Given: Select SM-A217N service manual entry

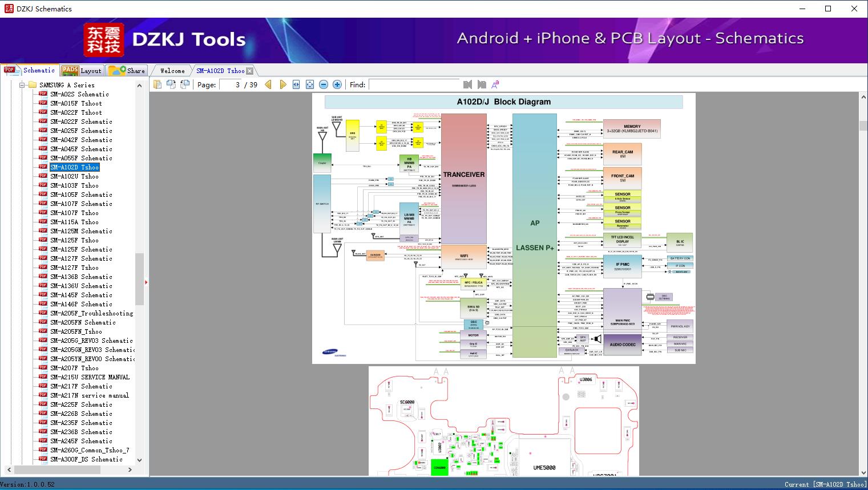Looking at the screenshot, I should (90, 395).
